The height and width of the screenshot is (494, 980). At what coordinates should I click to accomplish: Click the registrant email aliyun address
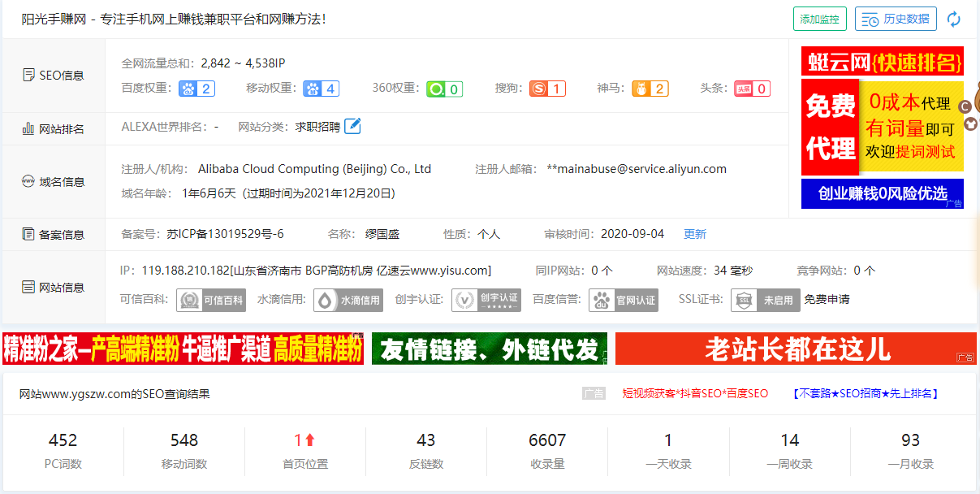click(637, 169)
